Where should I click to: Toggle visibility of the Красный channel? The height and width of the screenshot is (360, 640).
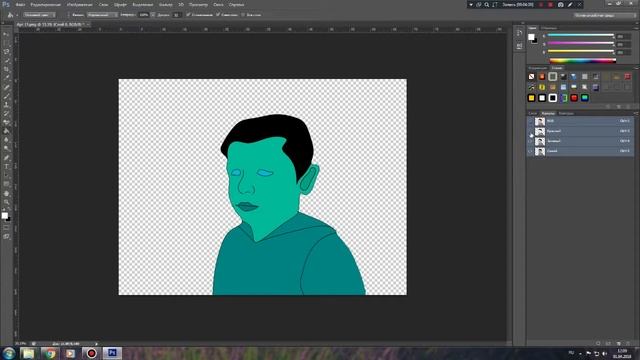[531, 131]
